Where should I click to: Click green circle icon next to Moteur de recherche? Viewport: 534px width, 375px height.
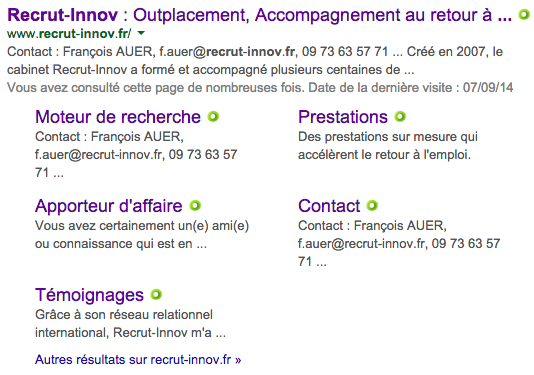click(x=213, y=116)
